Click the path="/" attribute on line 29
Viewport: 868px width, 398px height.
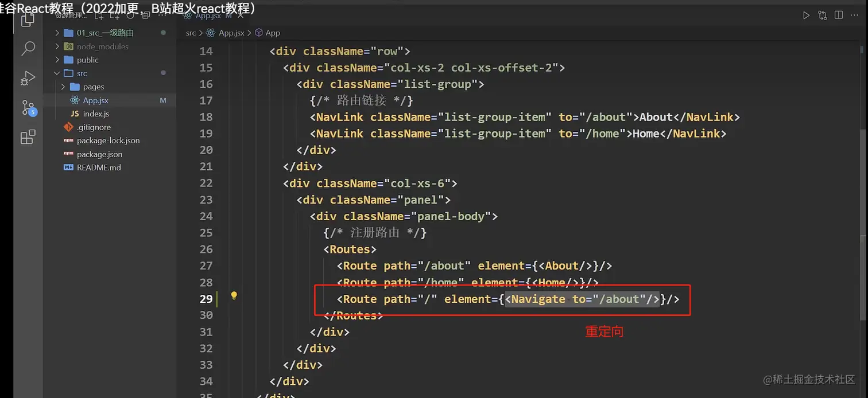pyautogui.click(x=410, y=299)
